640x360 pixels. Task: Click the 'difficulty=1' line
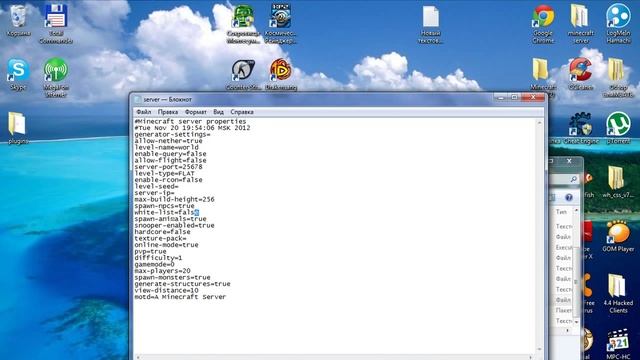tap(158, 258)
